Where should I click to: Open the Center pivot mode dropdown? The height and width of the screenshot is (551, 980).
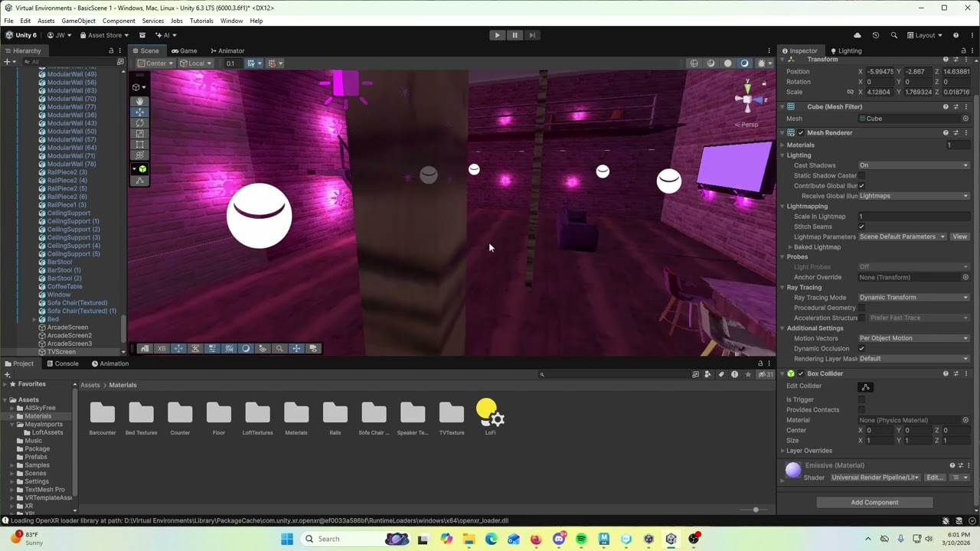[155, 64]
